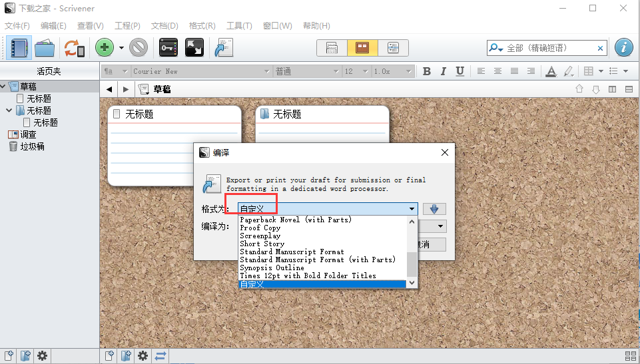Click the Compile icon in the toolbar

[224, 48]
